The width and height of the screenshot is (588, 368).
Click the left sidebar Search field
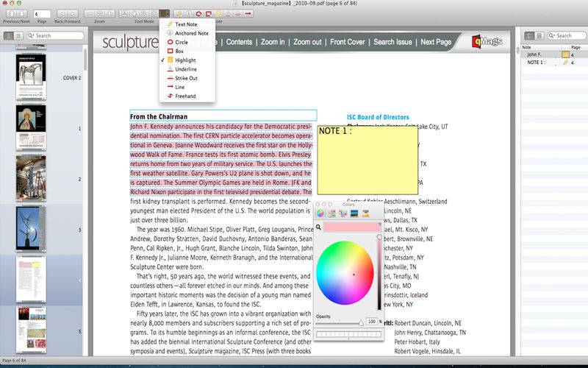click(56, 35)
